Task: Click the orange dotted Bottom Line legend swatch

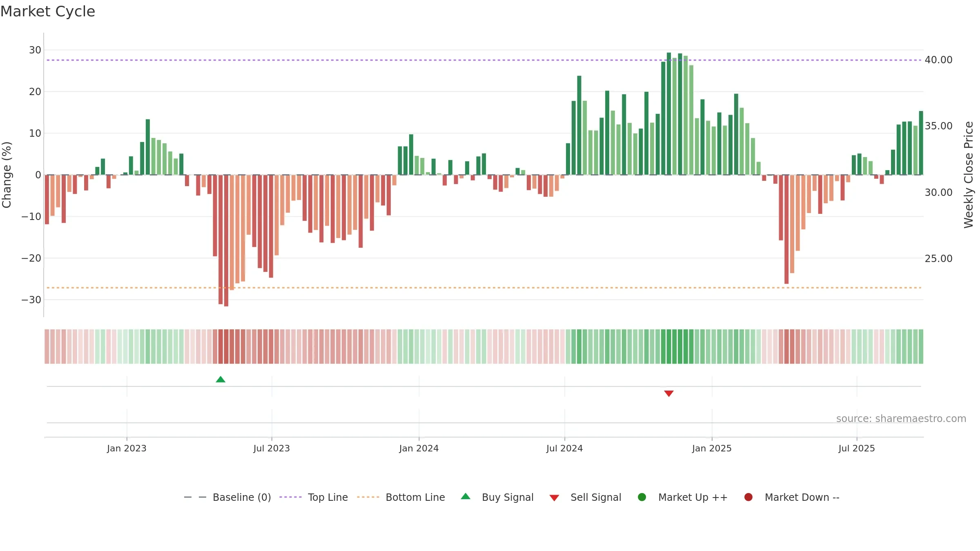Action: (x=368, y=497)
